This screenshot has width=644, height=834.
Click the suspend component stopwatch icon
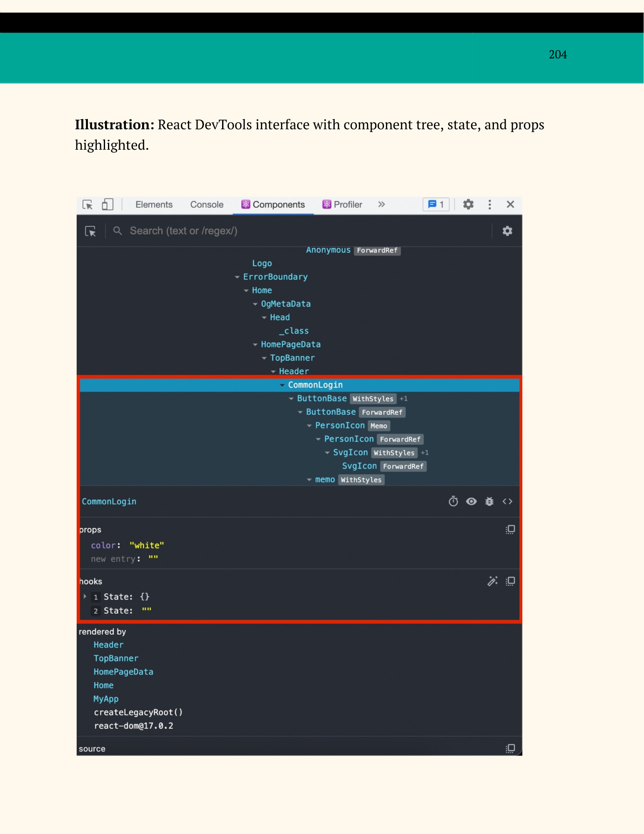[453, 501]
